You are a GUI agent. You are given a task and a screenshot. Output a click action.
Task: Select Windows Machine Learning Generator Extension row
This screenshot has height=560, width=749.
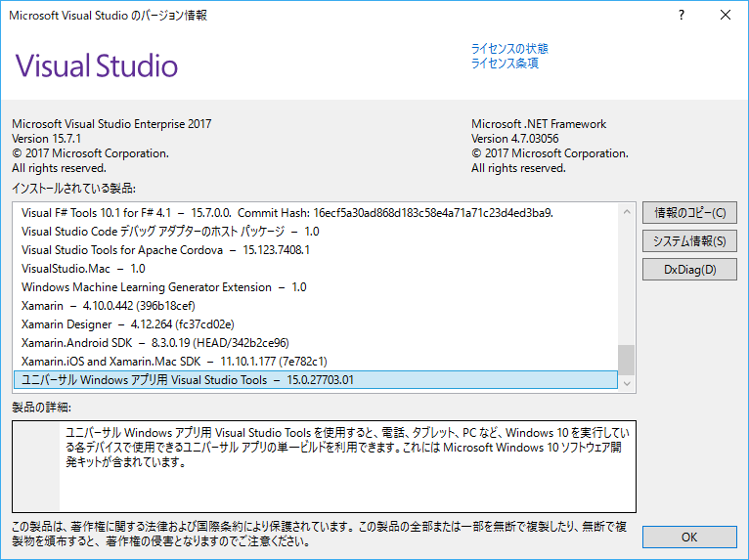[x=316, y=287]
